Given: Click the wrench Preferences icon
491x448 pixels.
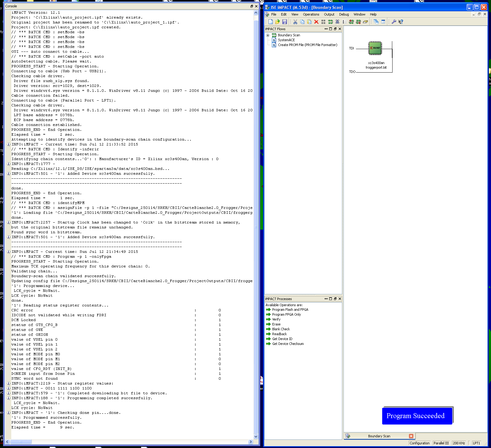Looking at the screenshot, I should tap(394, 22).
